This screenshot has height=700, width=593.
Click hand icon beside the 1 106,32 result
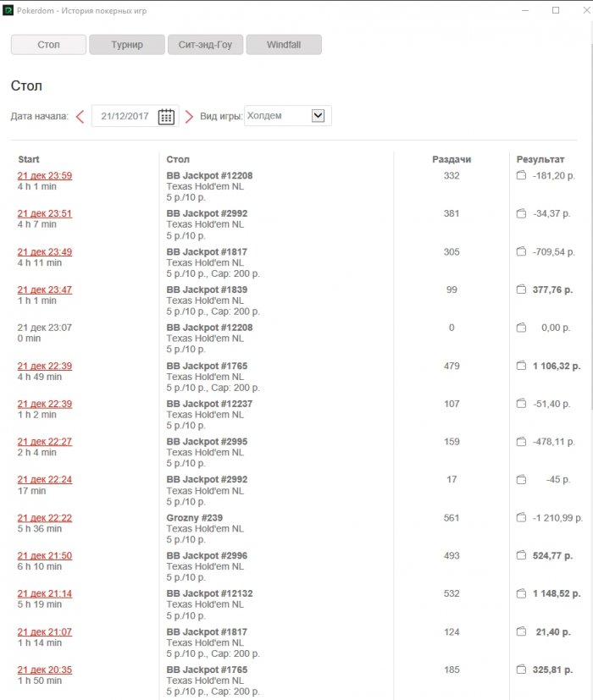coord(521,366)
